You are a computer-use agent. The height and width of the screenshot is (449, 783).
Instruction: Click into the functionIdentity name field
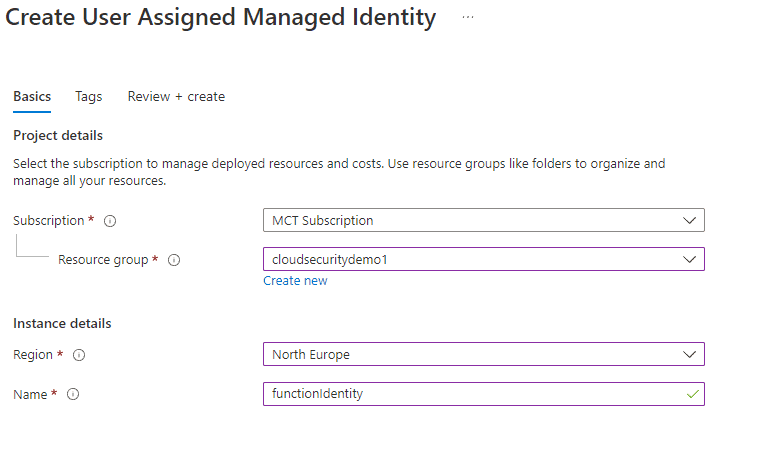click(483, 394)
